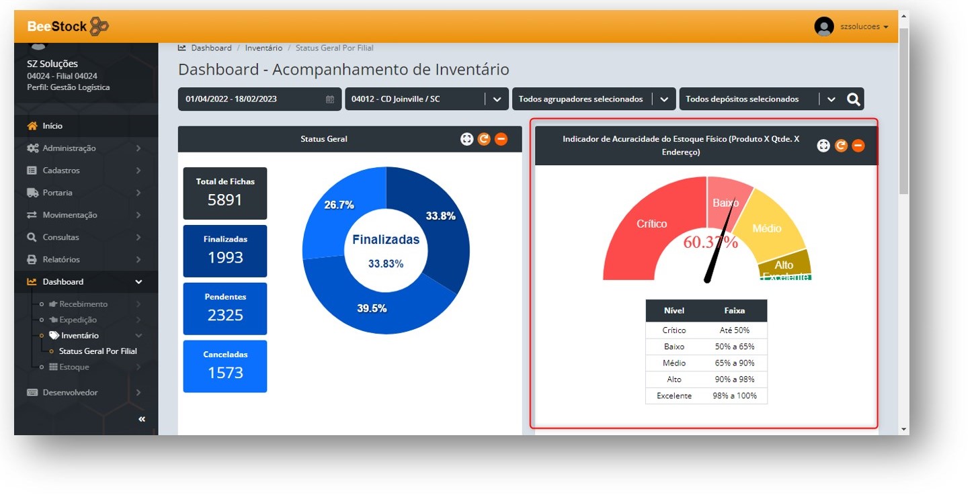Expand the Status Geral panel to fullscreen
This screenshot has width=980, height=501.
466,139
